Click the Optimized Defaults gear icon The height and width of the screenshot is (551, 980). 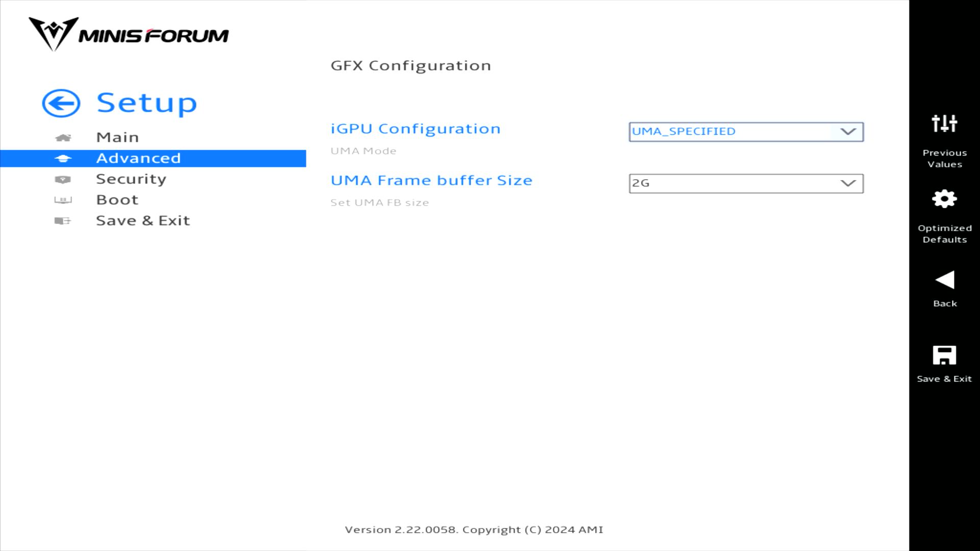pyautogui.click(x=944, y=199)
